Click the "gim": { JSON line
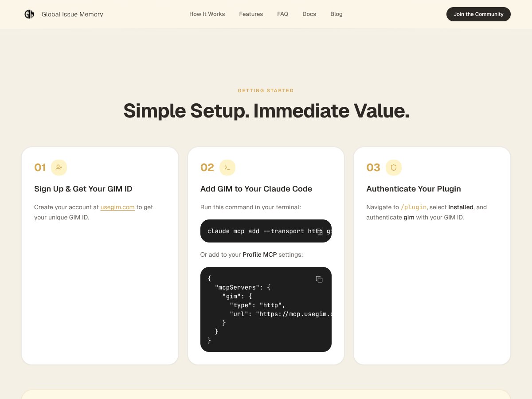 [x=237, y=296]
